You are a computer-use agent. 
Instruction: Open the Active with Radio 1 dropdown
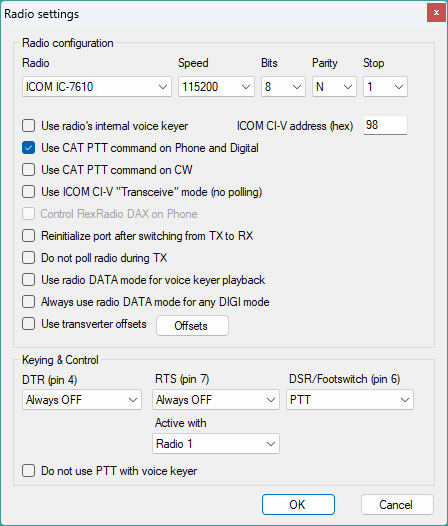(x=216, y=443)
